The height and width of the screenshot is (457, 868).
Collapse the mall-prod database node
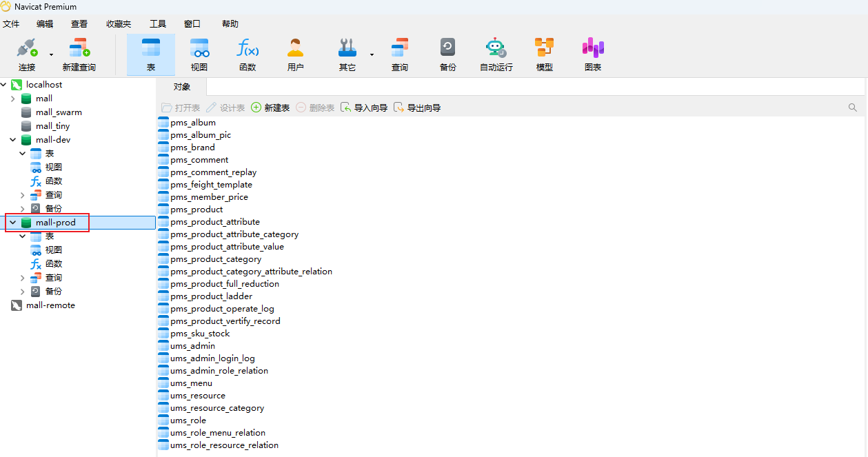(12, 223)
